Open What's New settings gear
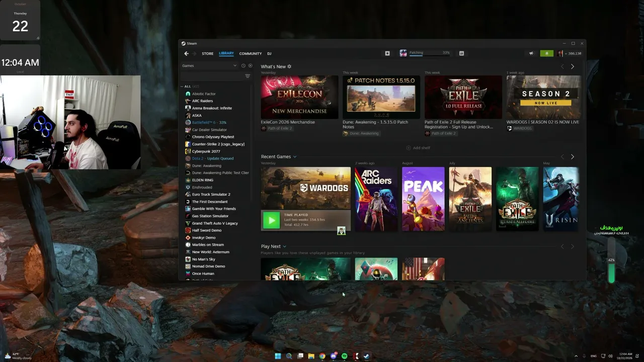 click(289, 66)
